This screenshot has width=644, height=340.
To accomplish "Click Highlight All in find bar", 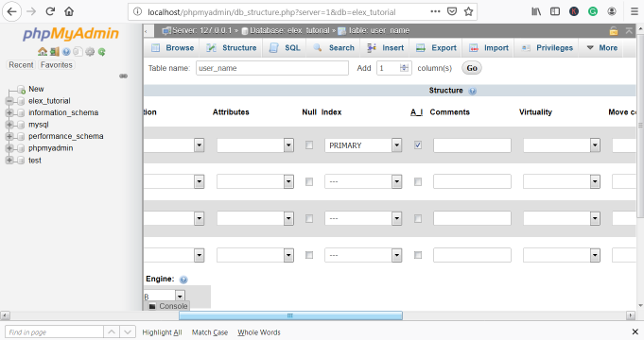I will pyautogui.click(x=162, y=332).
